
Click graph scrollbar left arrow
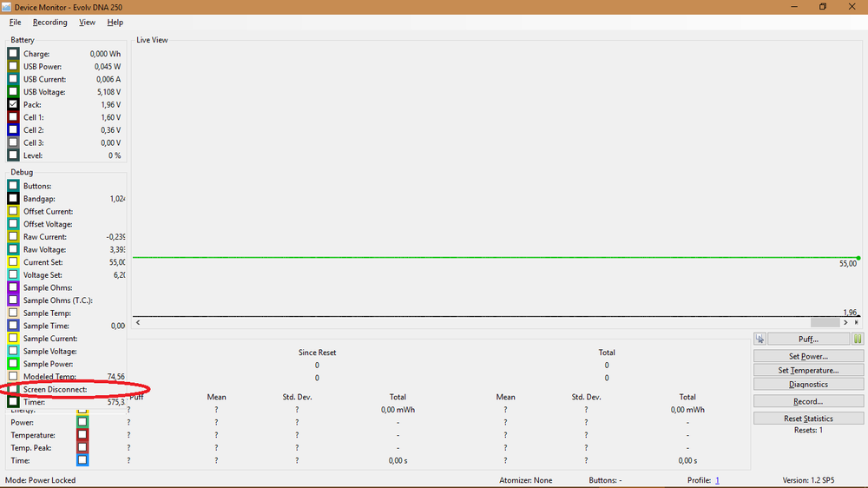[x=138, y=322]
